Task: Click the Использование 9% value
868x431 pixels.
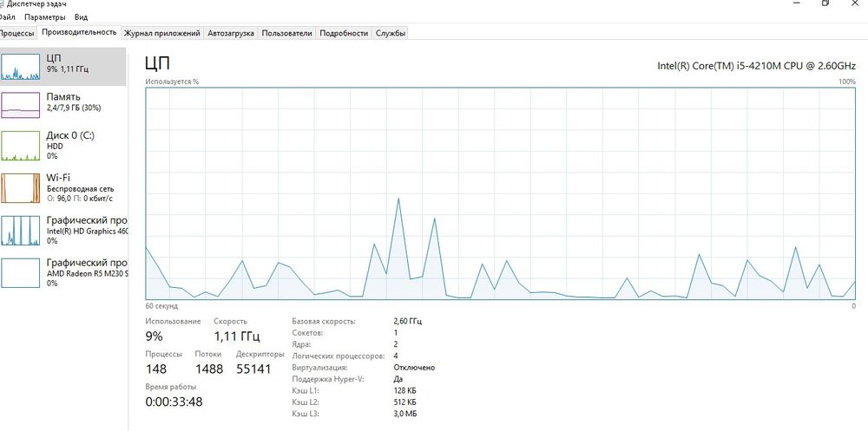Action: tap(154, 336)
